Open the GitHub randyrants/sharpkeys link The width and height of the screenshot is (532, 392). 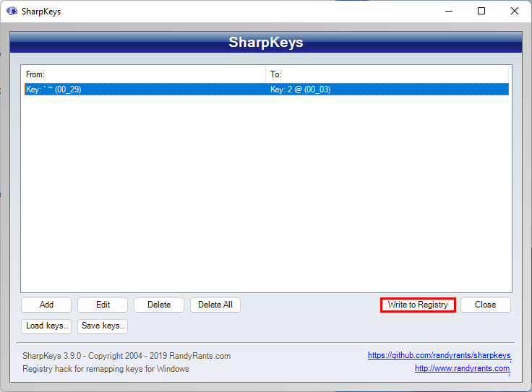tap(439, 355)
